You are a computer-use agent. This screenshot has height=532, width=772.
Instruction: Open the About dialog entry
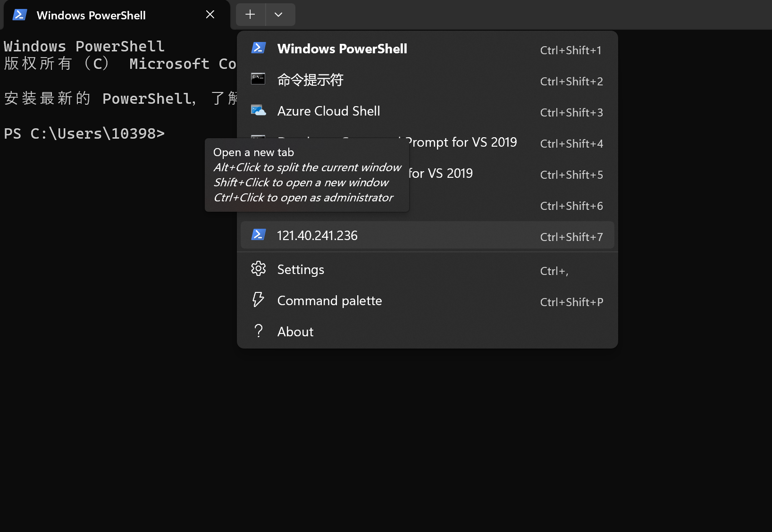point(427,332)
